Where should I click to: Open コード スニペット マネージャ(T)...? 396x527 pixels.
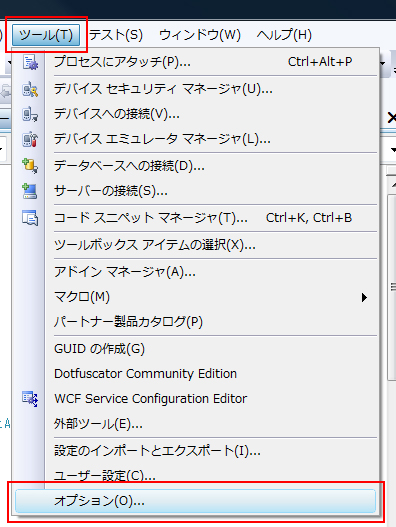tap(196, 218)
